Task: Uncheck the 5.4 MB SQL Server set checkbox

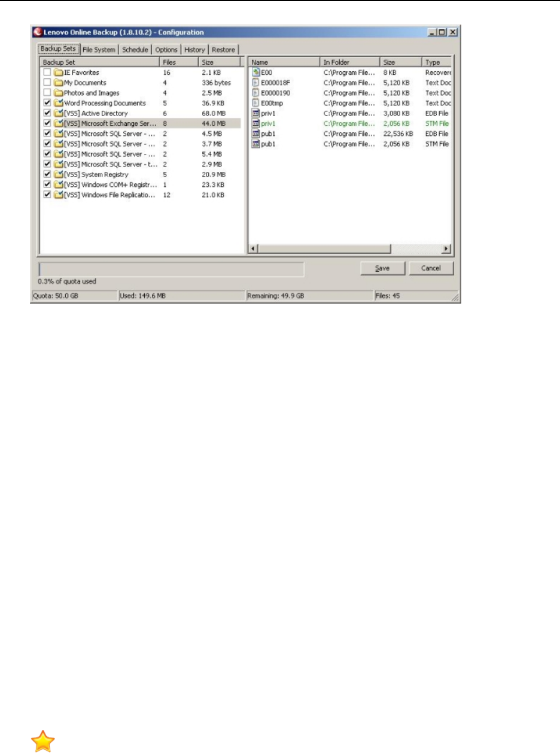Action: (47, 154)
